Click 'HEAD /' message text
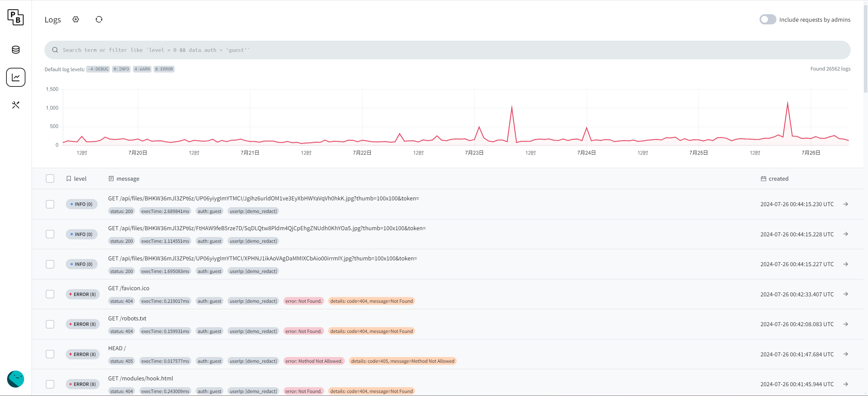868x396 pixels. point(117,348)
